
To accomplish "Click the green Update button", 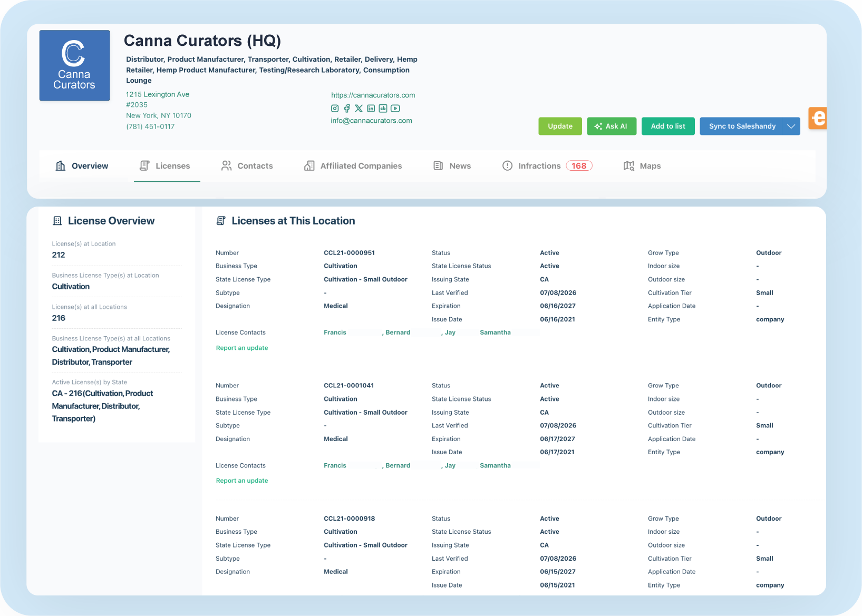I will pos(560,126).
